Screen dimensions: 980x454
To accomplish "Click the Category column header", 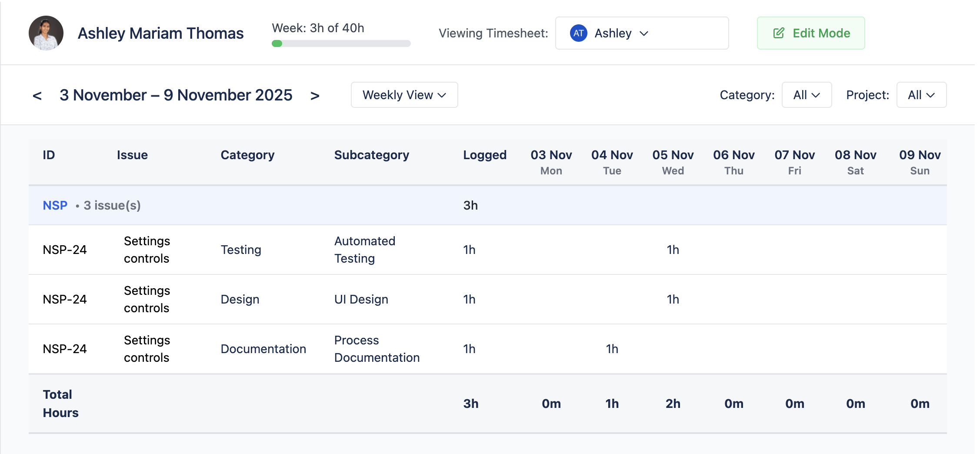I will (247, 155).
